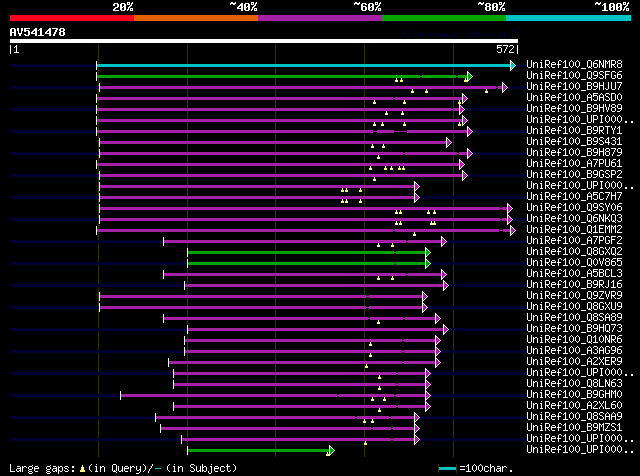Click the green arrowhead ending the Q9SFG6 alignment
Screen dimensions: 640x476
[469, 76]
